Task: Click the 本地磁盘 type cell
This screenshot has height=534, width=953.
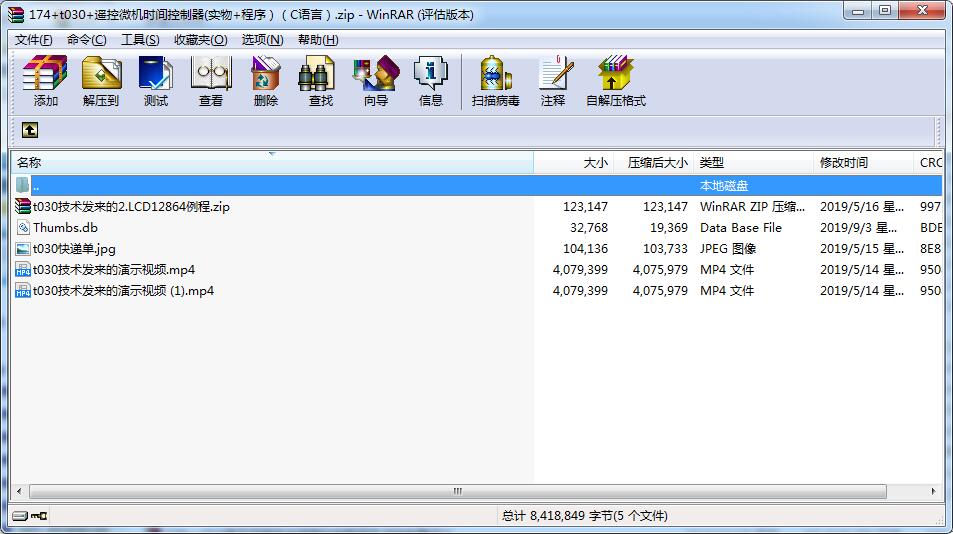Action: [724, 186]
